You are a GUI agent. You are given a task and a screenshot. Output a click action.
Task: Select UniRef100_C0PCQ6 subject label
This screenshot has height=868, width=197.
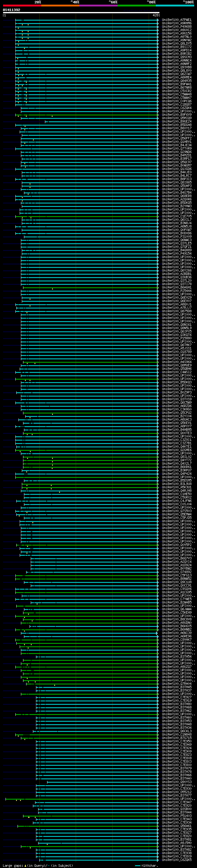[x=176, y=101]
